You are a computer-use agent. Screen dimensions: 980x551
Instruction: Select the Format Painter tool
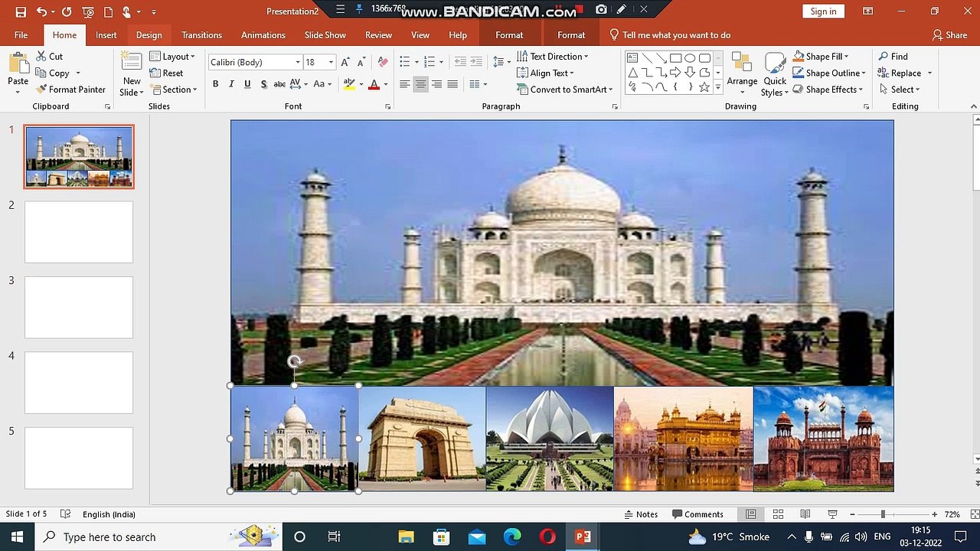click(x=70, y=90)
